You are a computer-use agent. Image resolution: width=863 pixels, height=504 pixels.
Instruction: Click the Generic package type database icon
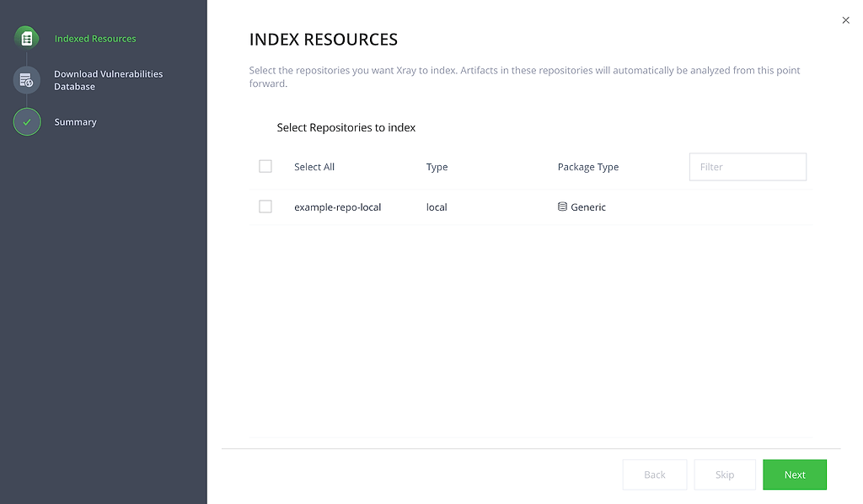[562, 206]
